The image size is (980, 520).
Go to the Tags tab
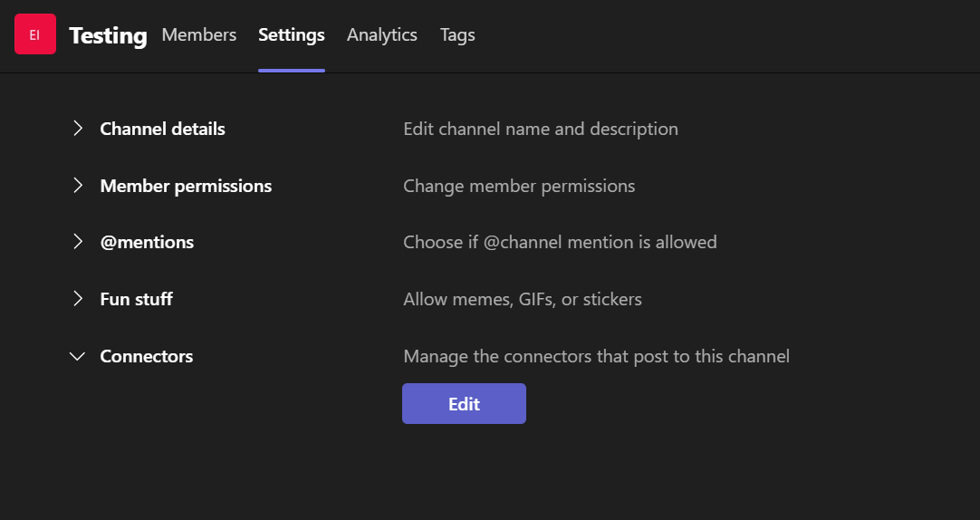point(457,35)
